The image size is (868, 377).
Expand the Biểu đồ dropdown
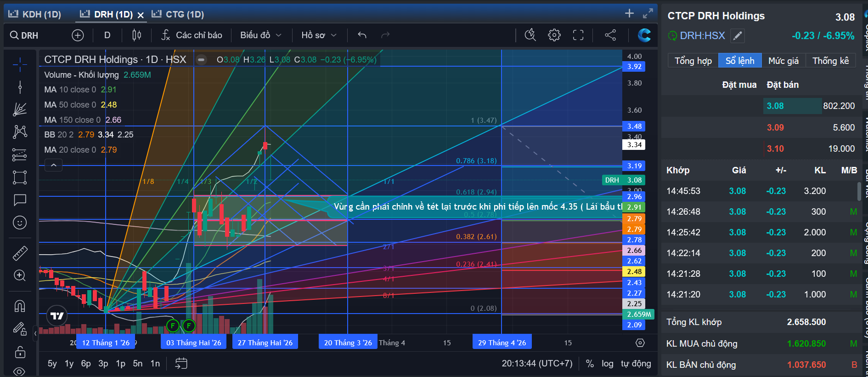[x=261, y=35]
